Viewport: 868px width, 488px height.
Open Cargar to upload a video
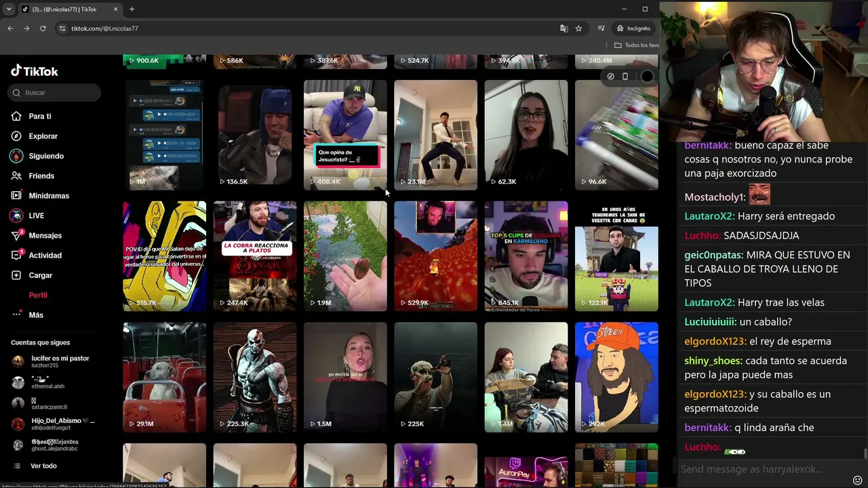[x=32, y=275]
